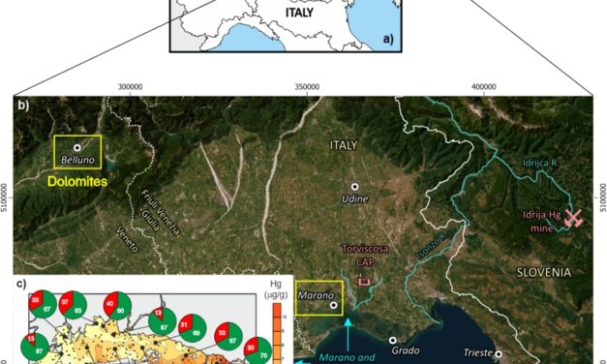Select the Marano location marker dot
Screen dimensions: 607x364
[333, 305]
